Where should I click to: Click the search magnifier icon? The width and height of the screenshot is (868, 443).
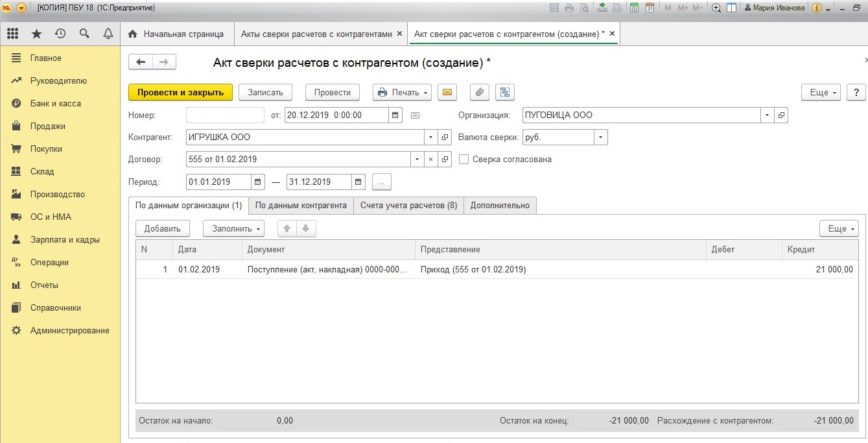84,34
